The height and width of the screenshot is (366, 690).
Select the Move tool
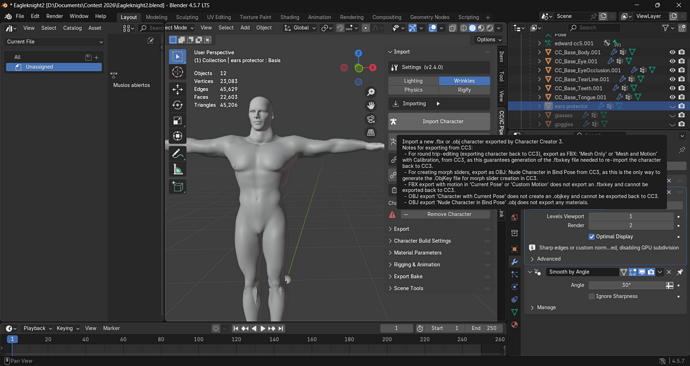178,89
